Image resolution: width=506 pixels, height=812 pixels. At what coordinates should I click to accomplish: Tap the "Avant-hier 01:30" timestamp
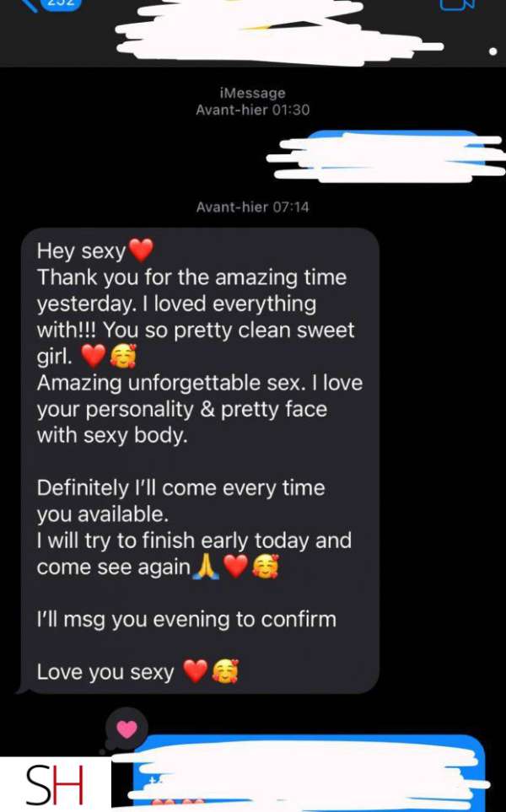[x=253, y=110]
